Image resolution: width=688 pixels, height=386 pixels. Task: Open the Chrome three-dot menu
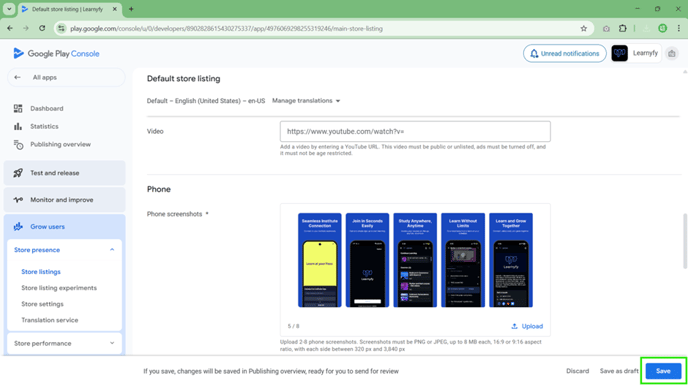click(x=679, y=29)
